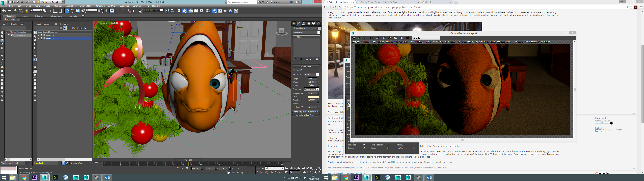
Task: Click camera snapshot icon in Octane viewport
Action: tap(408, 38)
